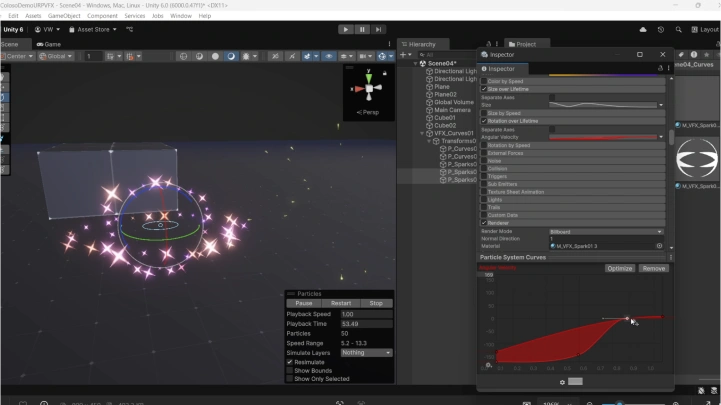Collapse the Scene04 root in Hierarchy
The height and width of the screenshot is (405, 721).
(415, 63)
